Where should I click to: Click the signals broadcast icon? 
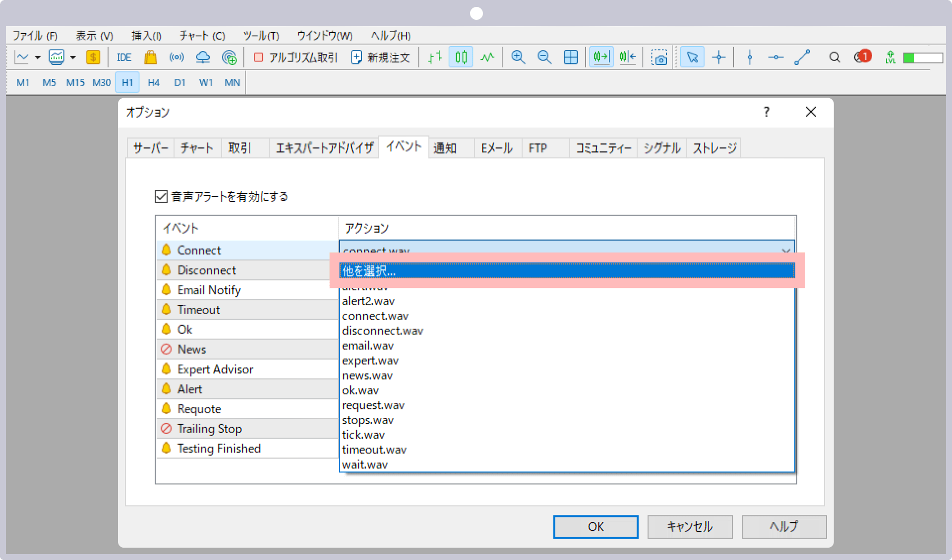tap(177, 57)
